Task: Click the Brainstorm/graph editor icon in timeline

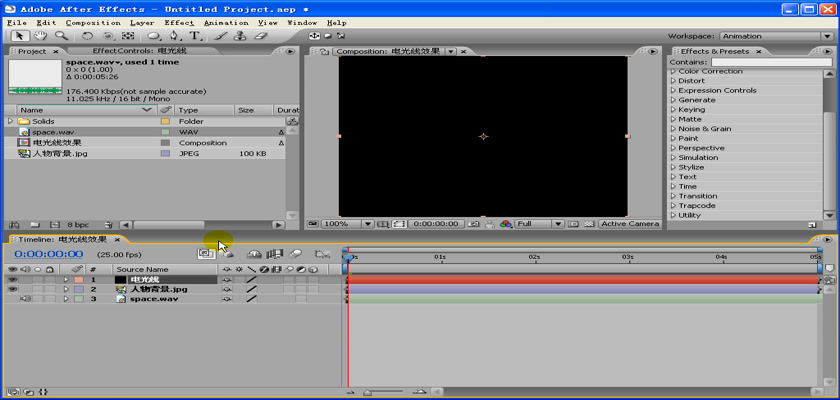Action: tap(322, 254)
